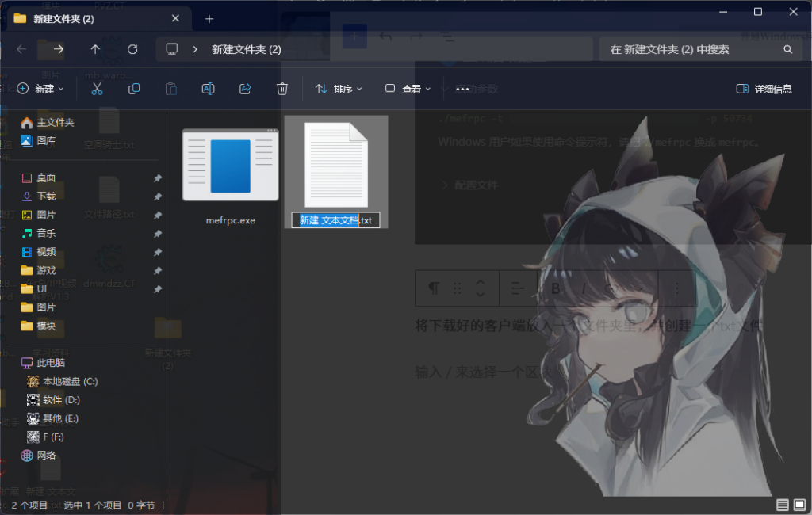The width and height of the screenshot is (812, 515).
Task: Click the Copy icon in toolbar
Action: pos(134,89)
